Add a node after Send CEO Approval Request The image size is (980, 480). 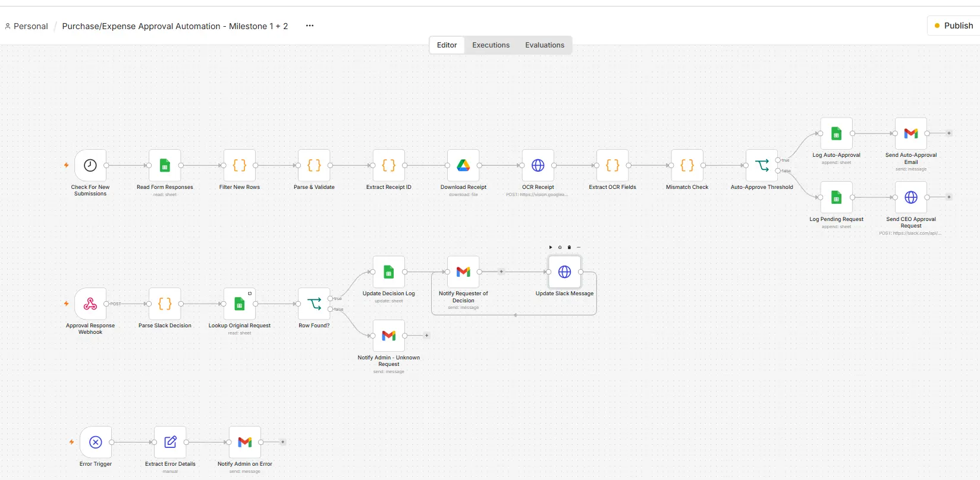coord(949,197)
